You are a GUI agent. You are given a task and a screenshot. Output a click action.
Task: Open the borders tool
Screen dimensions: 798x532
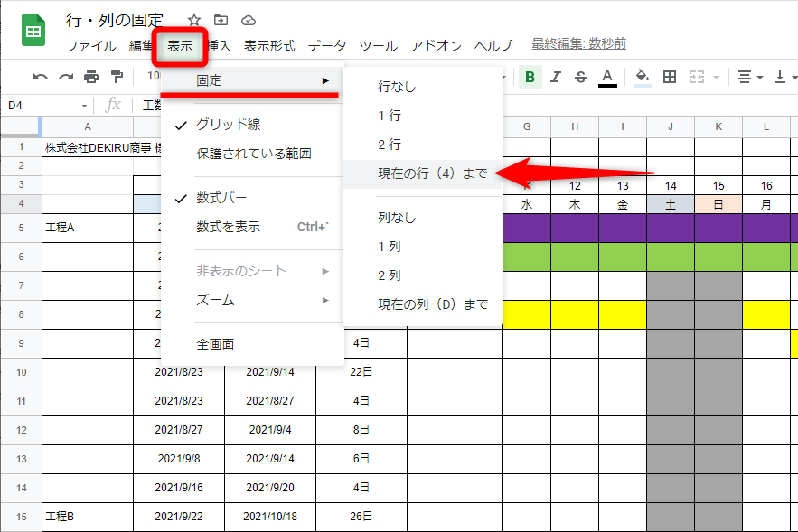click(x=670, y=77)
